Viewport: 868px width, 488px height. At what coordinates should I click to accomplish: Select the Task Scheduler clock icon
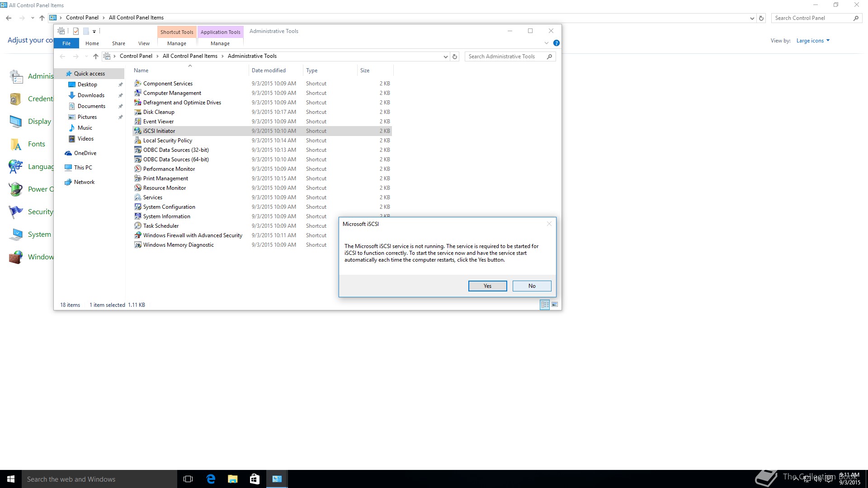coord(138,226)
